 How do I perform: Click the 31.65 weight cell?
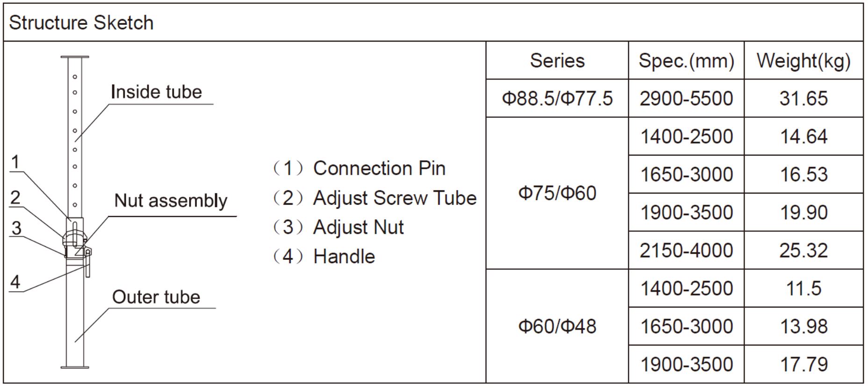pyautogui.click(x=803, y=99)
